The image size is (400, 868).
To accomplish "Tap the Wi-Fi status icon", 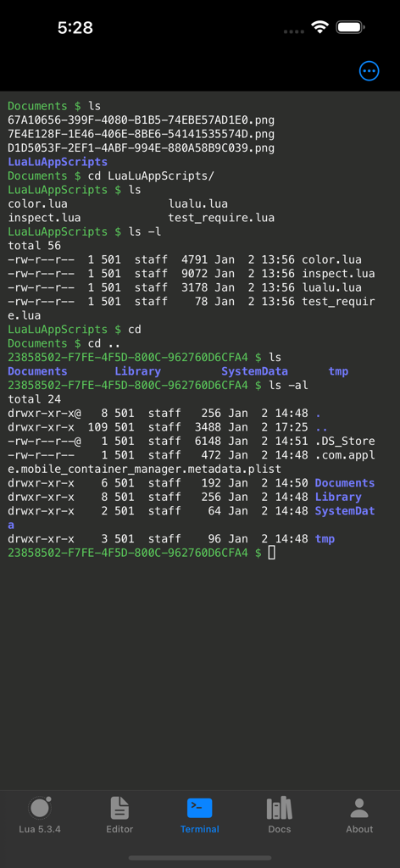I will point(319,27).
